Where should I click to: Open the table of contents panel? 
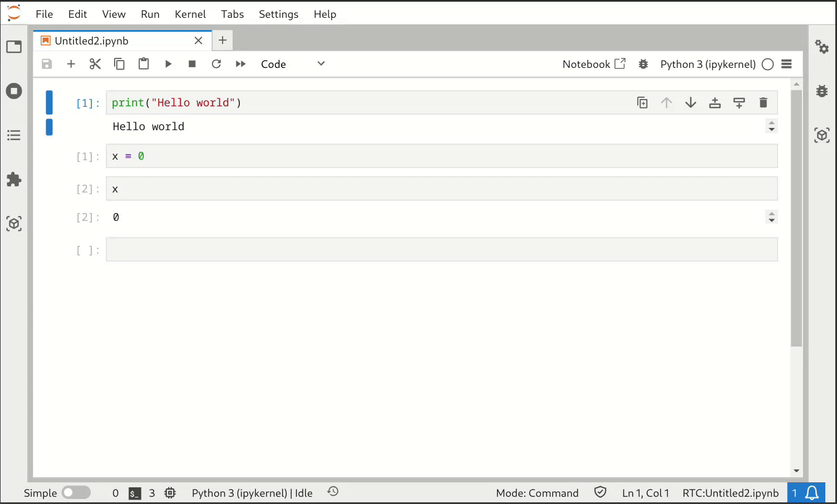point(14,135)
